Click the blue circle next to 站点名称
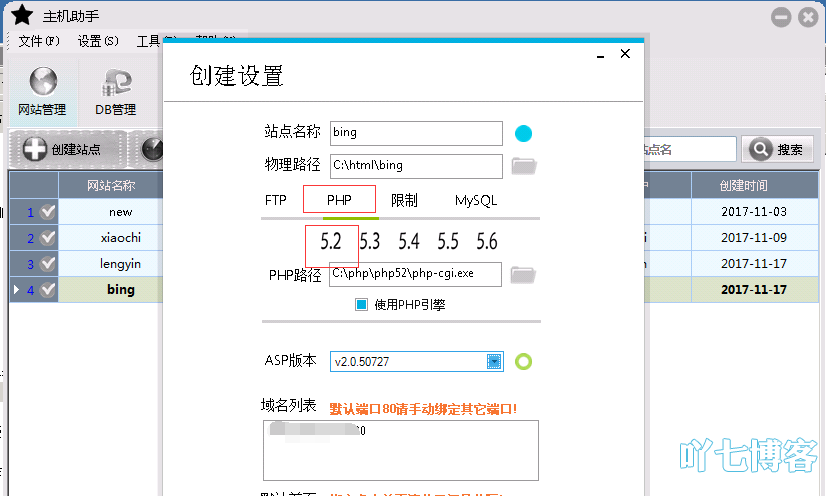 pyautogui.click(x=523, y=133)
